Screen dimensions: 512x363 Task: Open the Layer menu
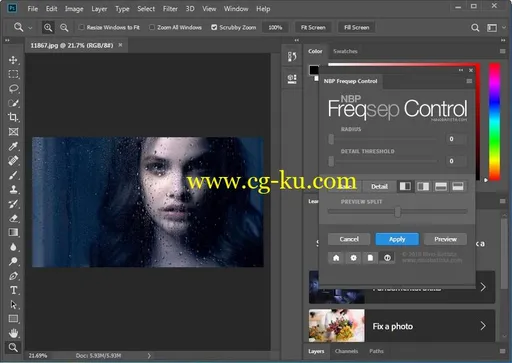point(99,9)
